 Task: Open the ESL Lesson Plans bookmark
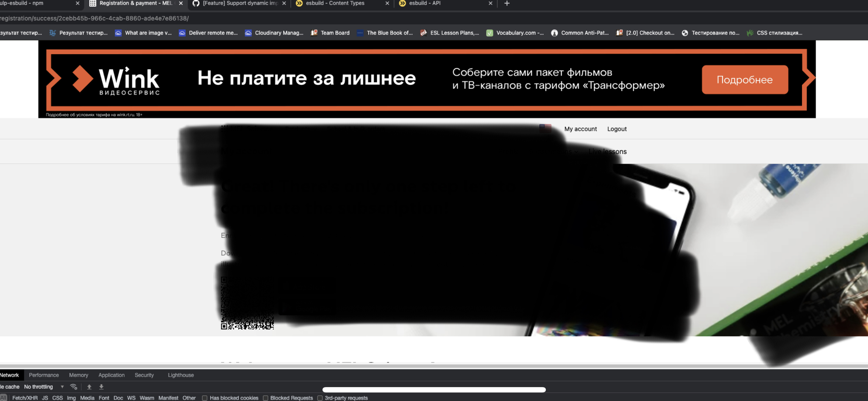[x=450, y=33]
